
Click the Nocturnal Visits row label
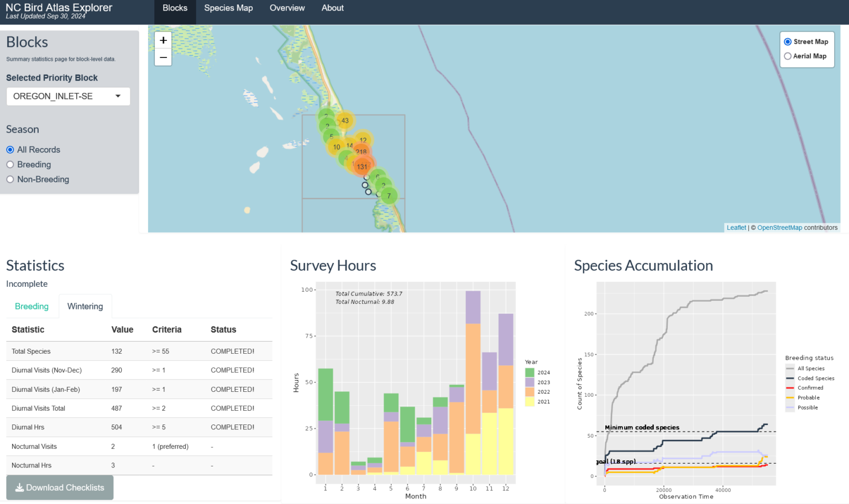34,447
